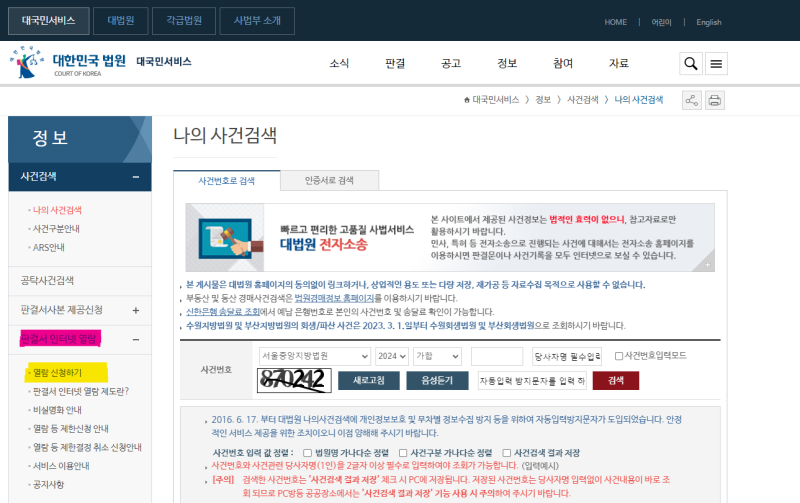Click the plus corner of the banner
Viewport: 800px width, 503px height.
point(707,264)
